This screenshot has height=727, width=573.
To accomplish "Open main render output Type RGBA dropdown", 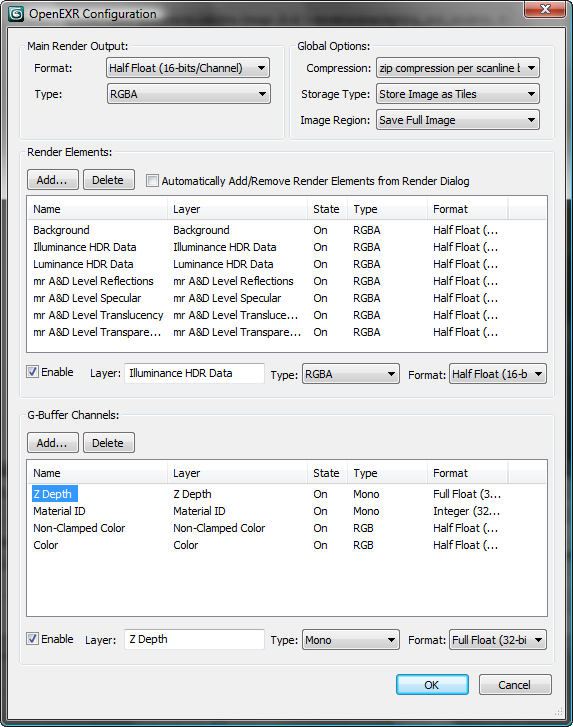I will coord(188,94).
